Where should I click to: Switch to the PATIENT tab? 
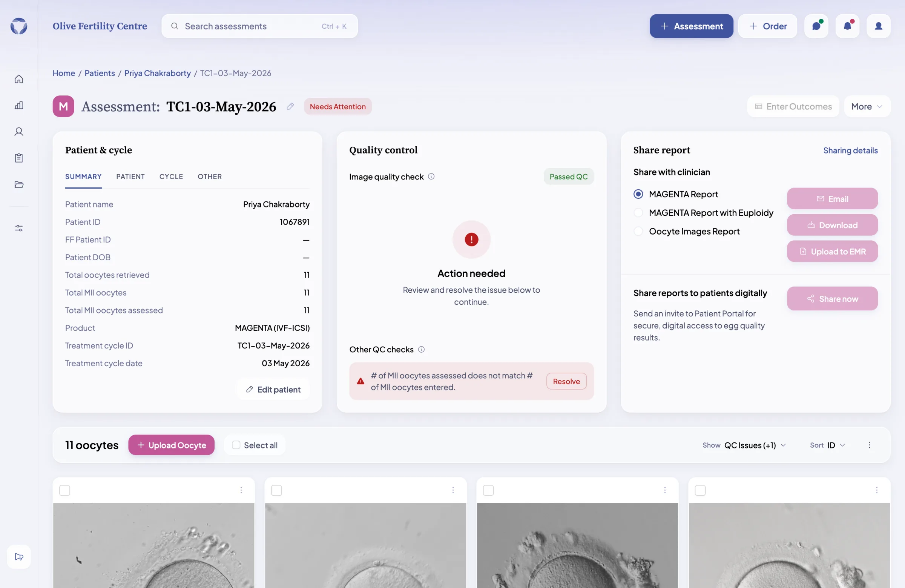(x=130, y=177)
